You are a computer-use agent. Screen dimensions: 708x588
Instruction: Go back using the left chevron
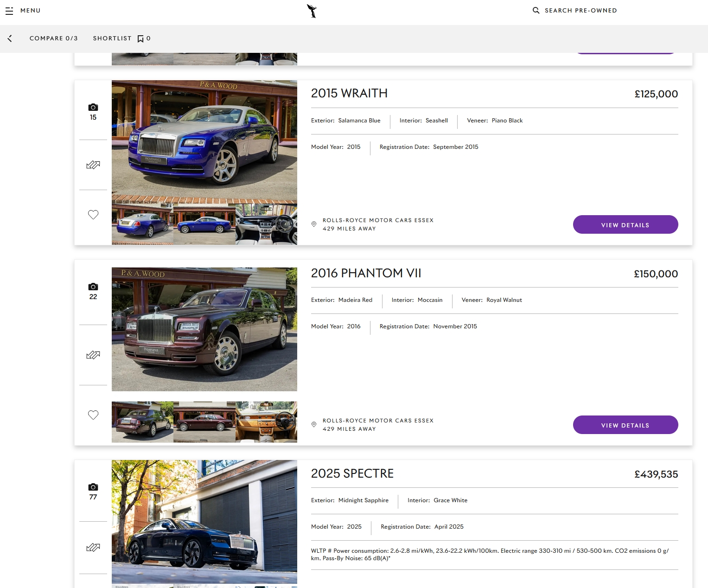click(x=10, y=38)
